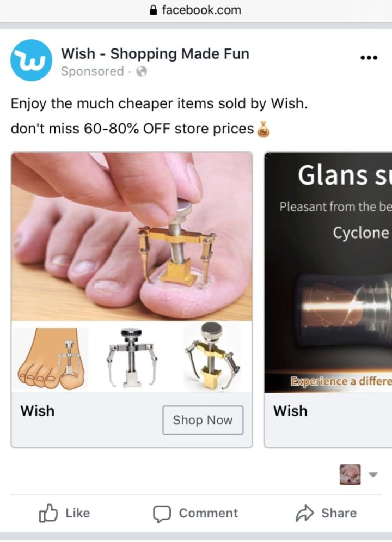Image resolution: width=392 pixels, height=542 pixels.
Task: Open the toenail corrector tool main image
Action: pyautogui.click(x=132, y=236)
